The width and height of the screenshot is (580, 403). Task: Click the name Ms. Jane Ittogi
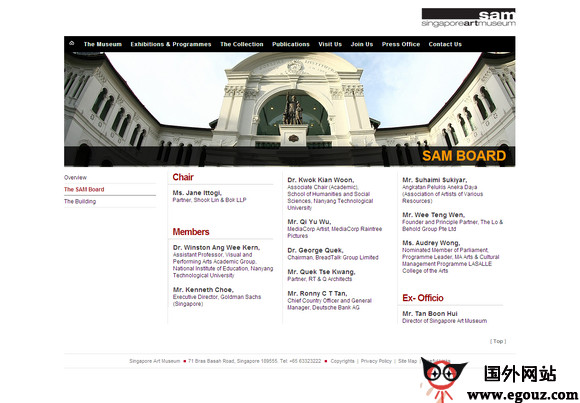[x=197, y=193]
